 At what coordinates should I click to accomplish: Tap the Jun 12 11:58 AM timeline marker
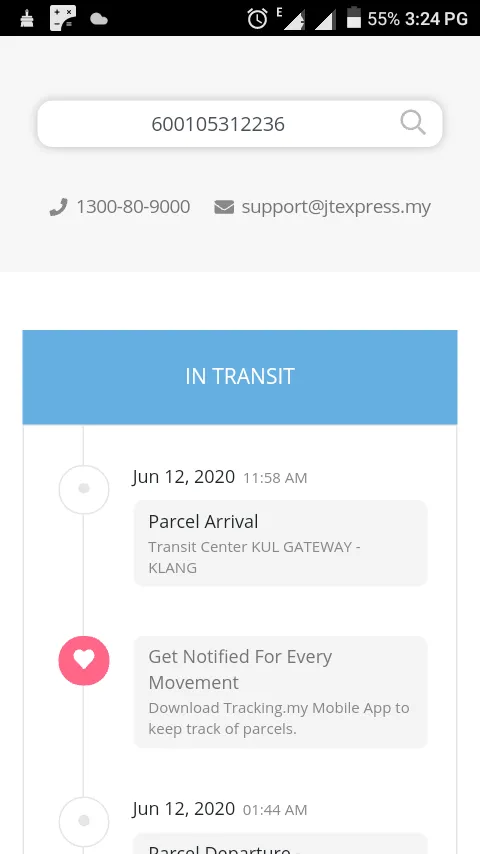pyautogui.click(x=84, y=489)
